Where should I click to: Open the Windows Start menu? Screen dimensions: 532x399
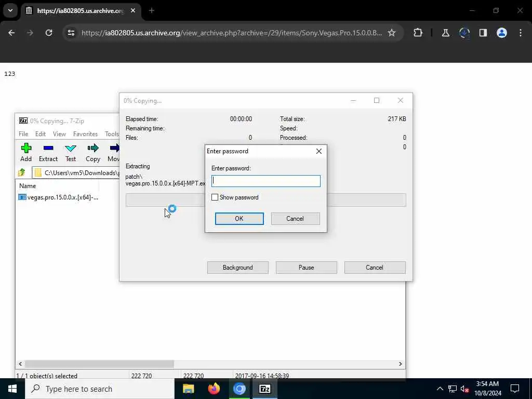pyautogui.click(x=12, y=389)
